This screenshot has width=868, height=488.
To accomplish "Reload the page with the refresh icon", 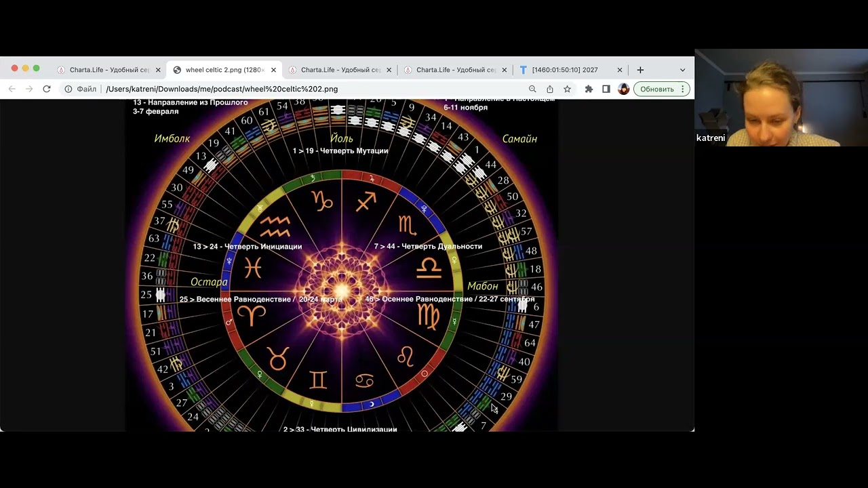I will [47, 89].
